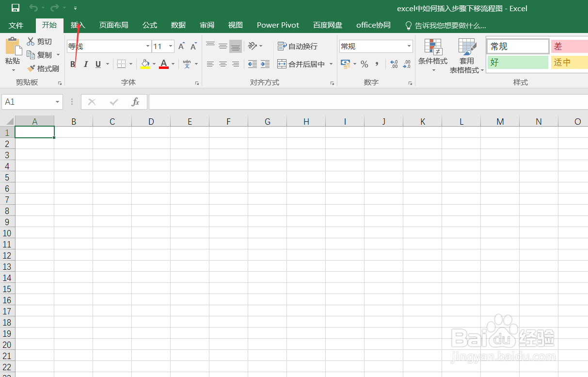Decrease decimal places
The image size is (588, 377).
coord(407,64)
